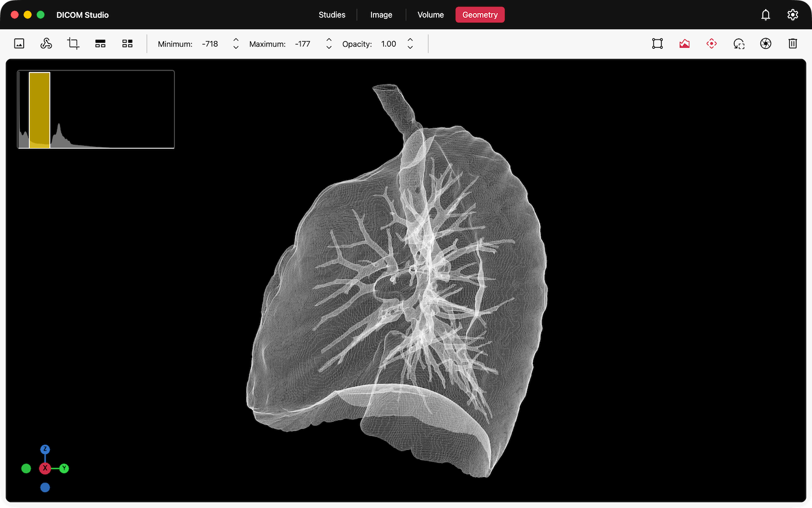Choose the four-panel grid layout icon

127,44
